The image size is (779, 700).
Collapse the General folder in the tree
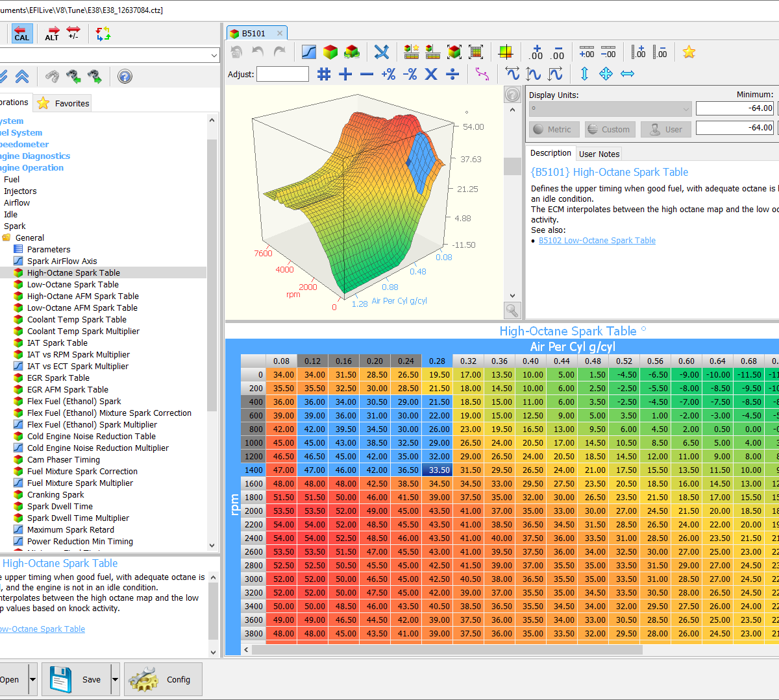coord(6,237)
